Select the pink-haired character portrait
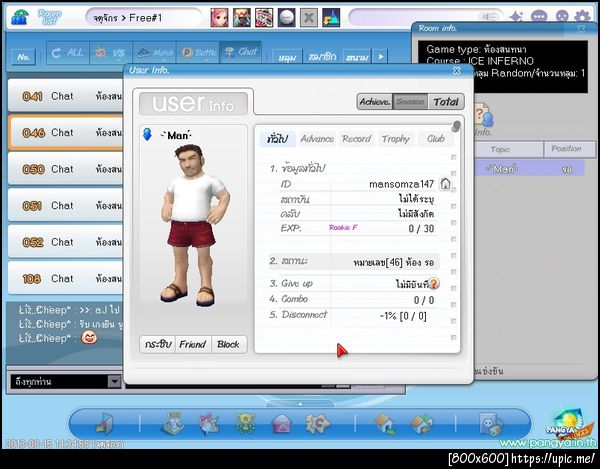 click(219, 17)
